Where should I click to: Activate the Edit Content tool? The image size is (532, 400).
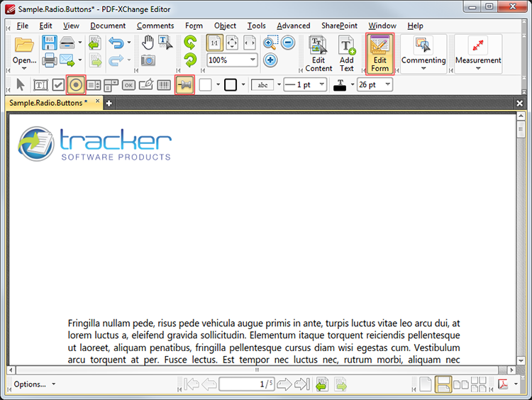pos(318,54)
